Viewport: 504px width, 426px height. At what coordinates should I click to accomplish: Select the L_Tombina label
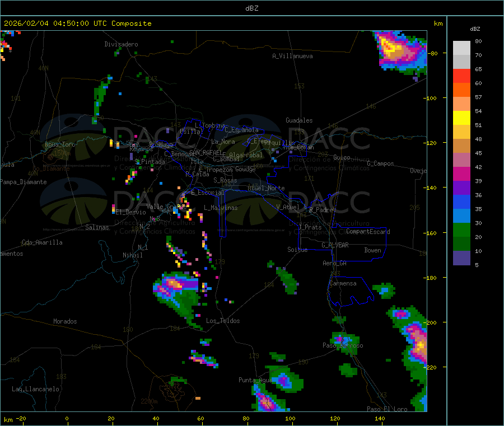[x=210, y=125]
